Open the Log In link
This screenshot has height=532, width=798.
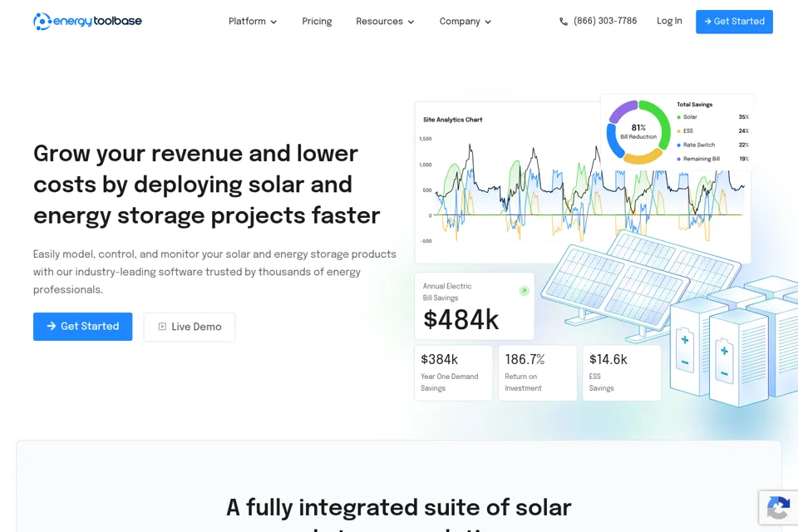(x=668, y=21)
